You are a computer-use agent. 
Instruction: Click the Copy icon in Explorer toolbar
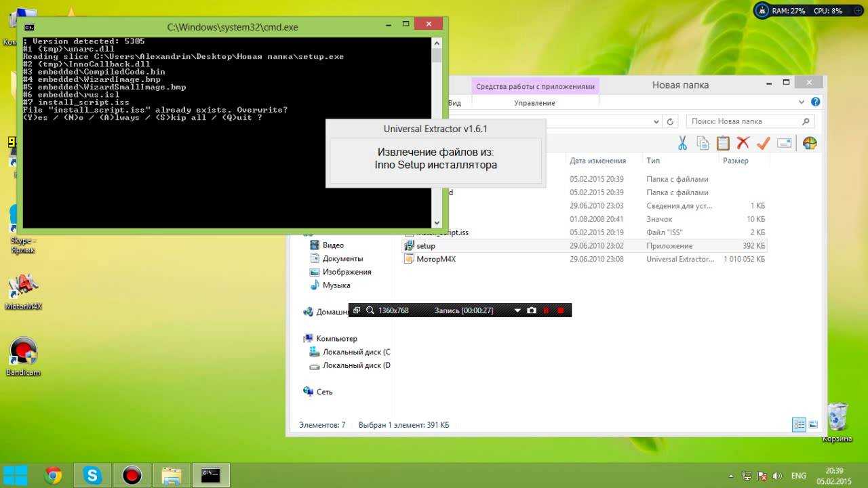pyautogui.click(x=703, y=143)
